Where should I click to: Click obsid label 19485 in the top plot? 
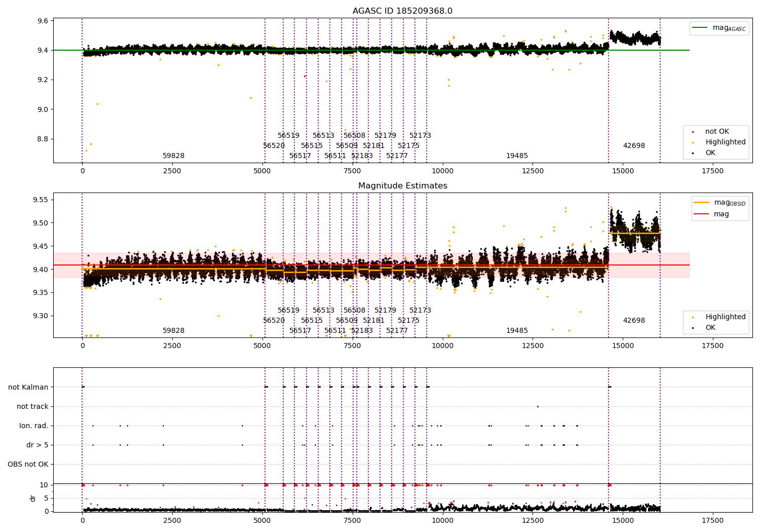point(517,156)
